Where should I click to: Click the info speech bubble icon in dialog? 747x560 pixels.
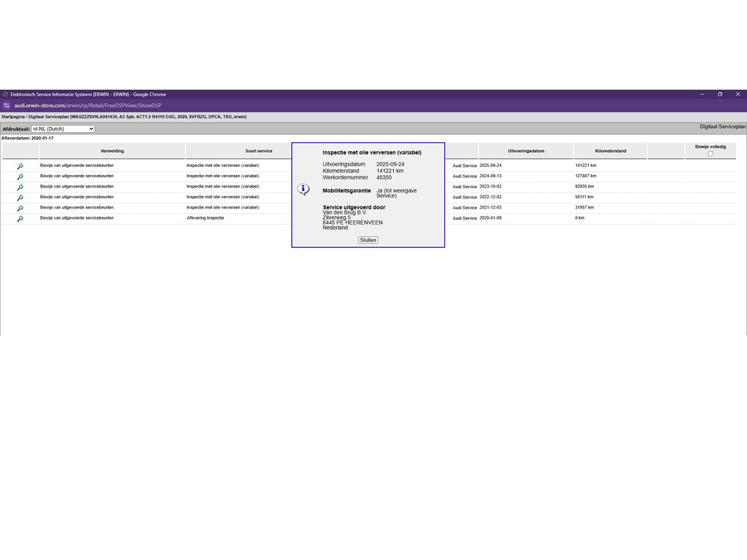(x=303, y=190)
